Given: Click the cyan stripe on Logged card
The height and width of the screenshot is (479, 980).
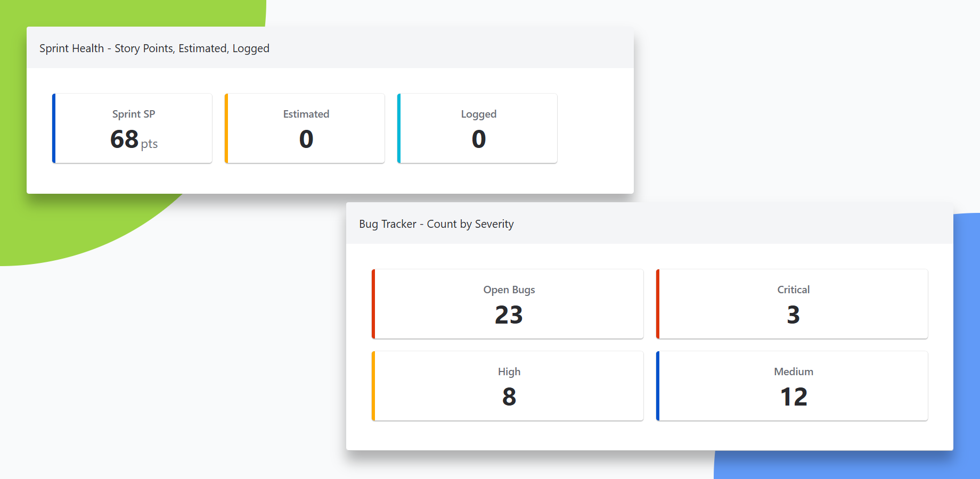Looking at the screenshot, I should [399, 128].
